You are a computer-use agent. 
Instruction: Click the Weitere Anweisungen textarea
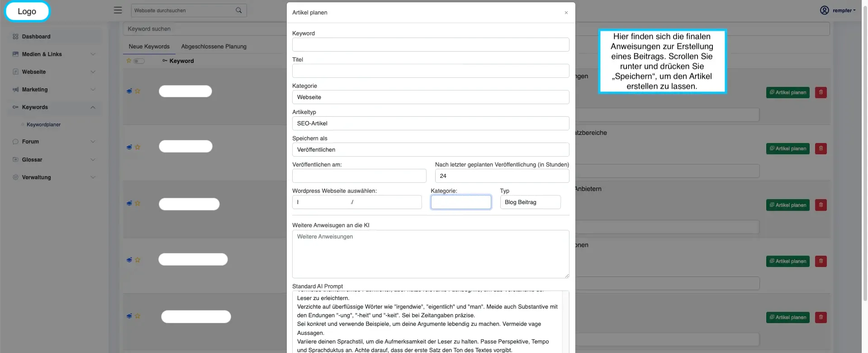coord(431,254)
